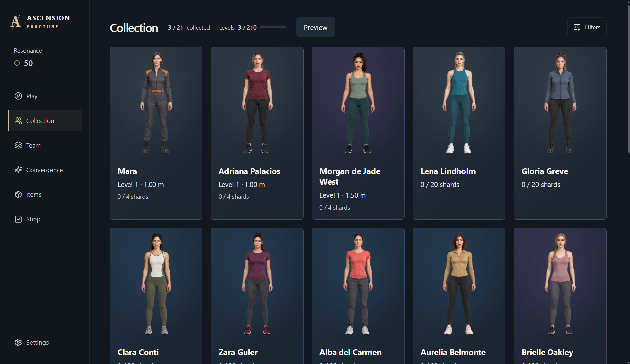
Task: Open Gloria Greve's character portrait
Action: click(560, 102)
